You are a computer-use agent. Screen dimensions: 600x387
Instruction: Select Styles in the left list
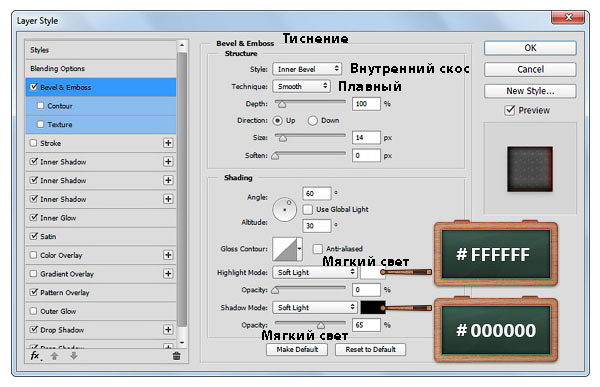(40, 50)
